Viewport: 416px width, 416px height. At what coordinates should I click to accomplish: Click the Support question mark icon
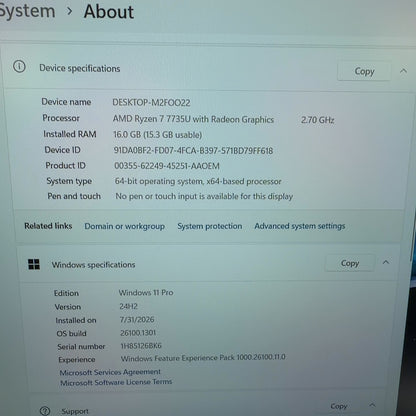[x=45, y=411]
